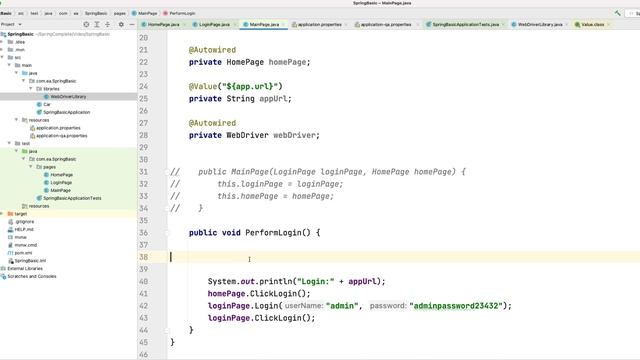Collapse the main folder

(x=9, y=65)
